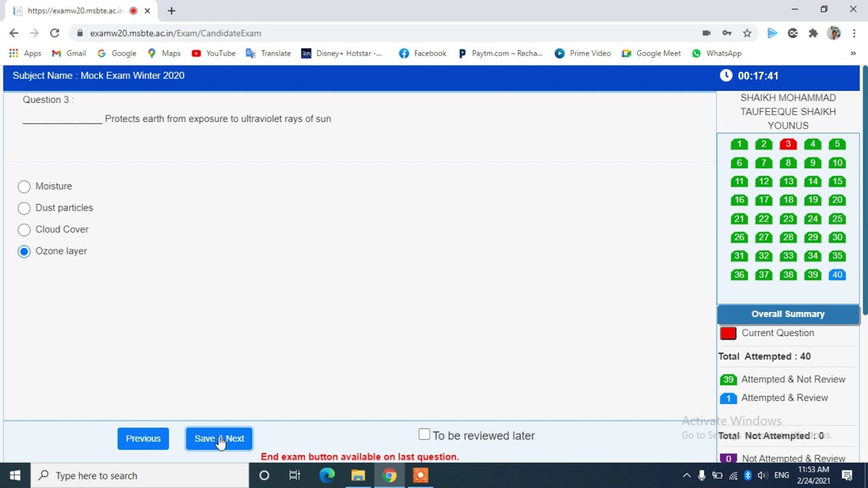Viewport: 868px width, 488px height.
Task: Open Cortana circle on the taskbar
Action: tap(264, 475)
